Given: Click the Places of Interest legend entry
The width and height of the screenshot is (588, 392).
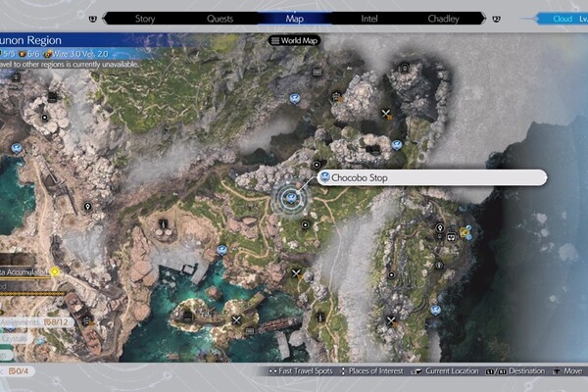Looking at the screenshot, I should click(x=371, y=371).
